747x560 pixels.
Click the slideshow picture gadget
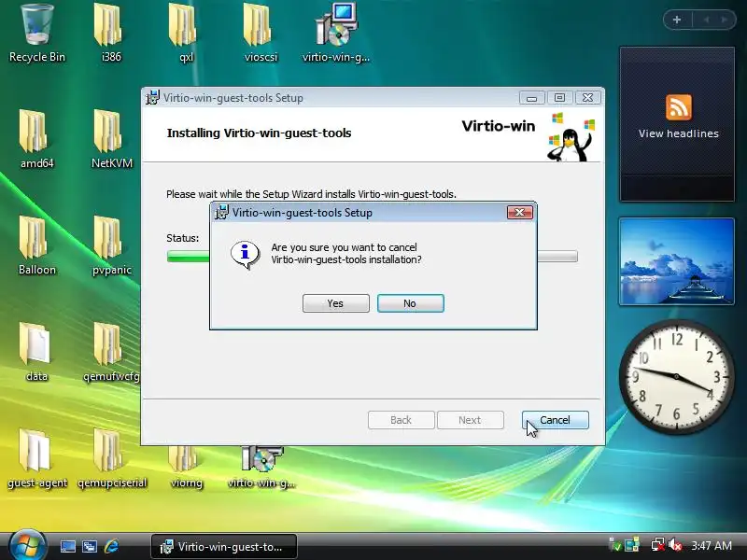click(676, 261)
